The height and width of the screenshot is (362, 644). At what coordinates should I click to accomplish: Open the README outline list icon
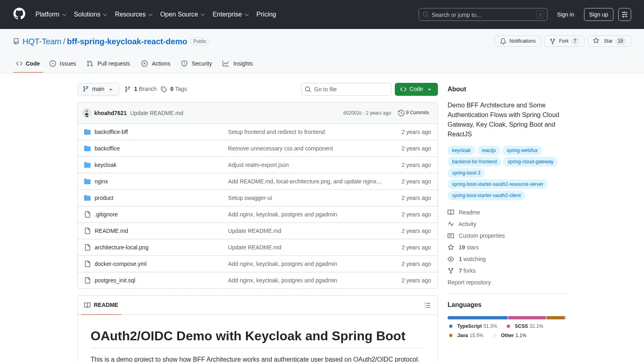(427, 305)
